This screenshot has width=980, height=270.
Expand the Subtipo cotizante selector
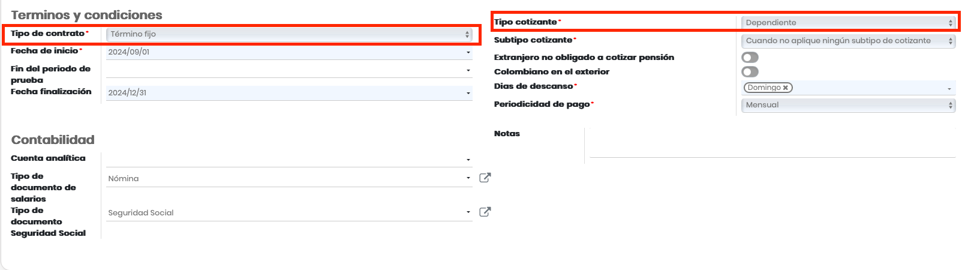pos(848,41)
